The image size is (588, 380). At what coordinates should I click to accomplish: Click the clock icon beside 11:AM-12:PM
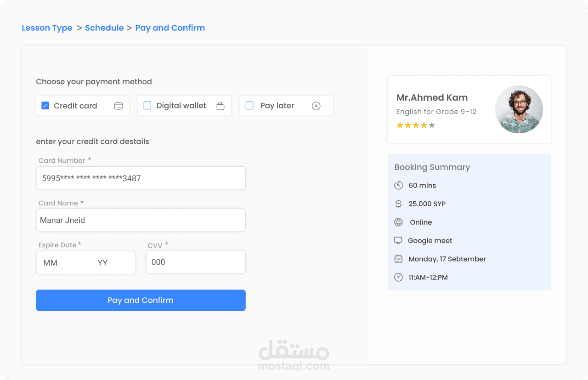coord(398,277)
